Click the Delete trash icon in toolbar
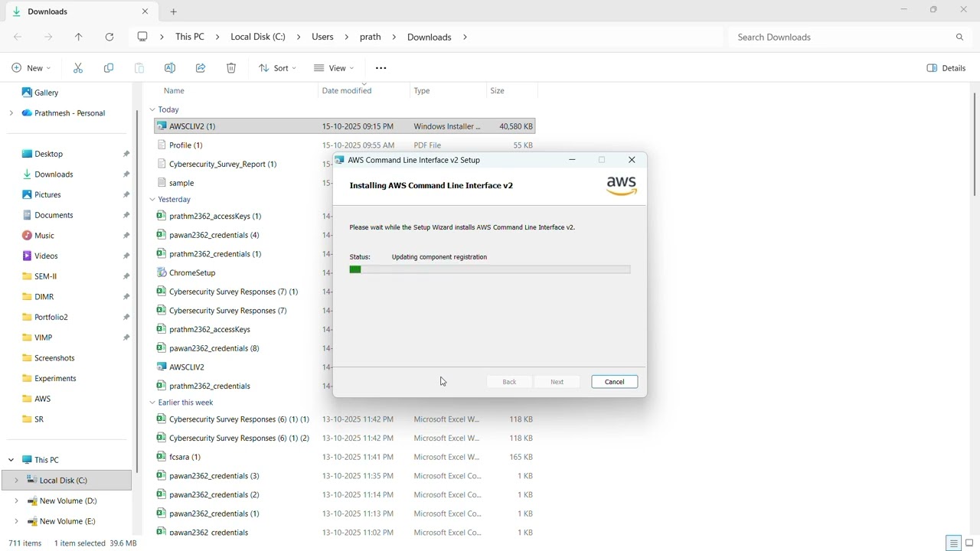 [x=231, y=68]
